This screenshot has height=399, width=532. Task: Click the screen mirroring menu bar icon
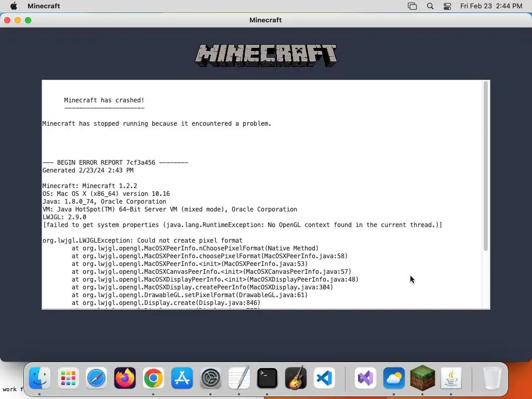click(x=412, y=6)
